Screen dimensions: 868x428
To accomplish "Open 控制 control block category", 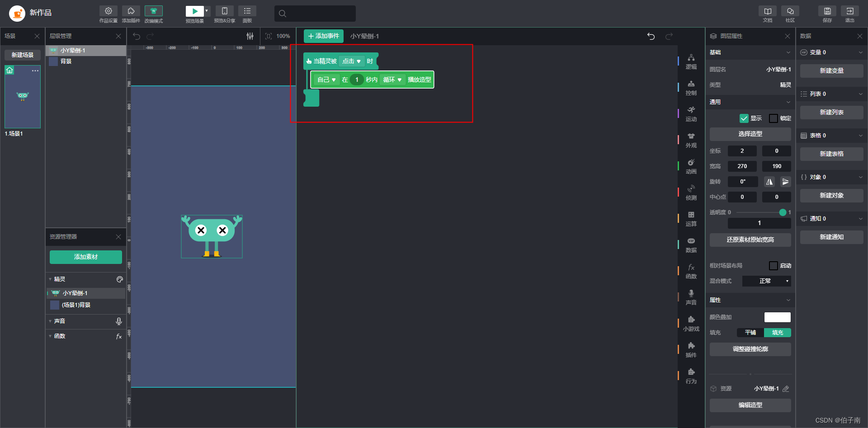I will pos(691,88).
